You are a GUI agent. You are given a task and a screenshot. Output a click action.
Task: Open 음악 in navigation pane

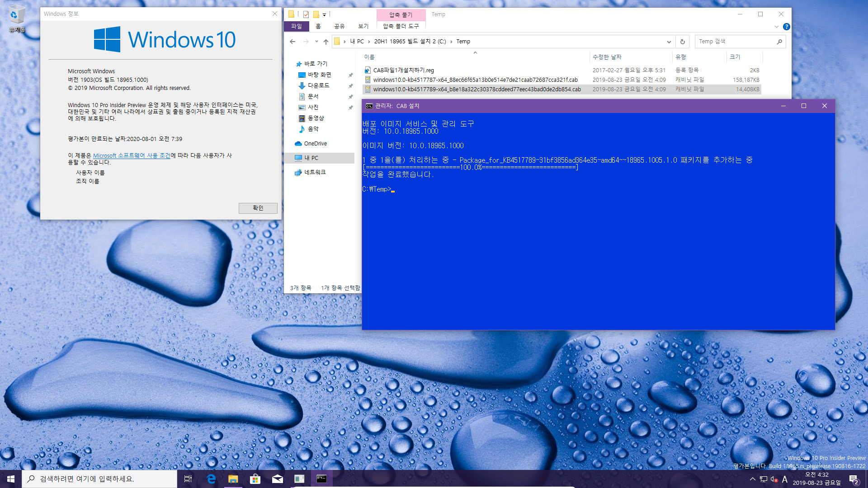(313, 129)
